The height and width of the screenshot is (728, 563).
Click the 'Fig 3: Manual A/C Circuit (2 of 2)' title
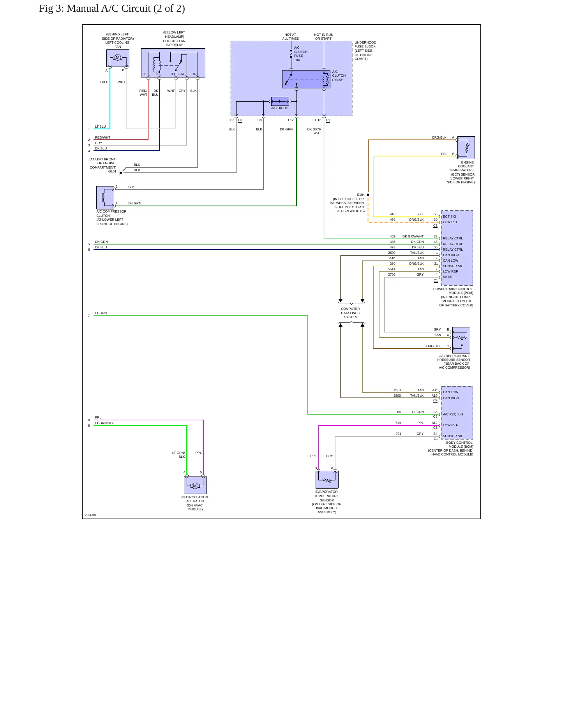[112, 9]
